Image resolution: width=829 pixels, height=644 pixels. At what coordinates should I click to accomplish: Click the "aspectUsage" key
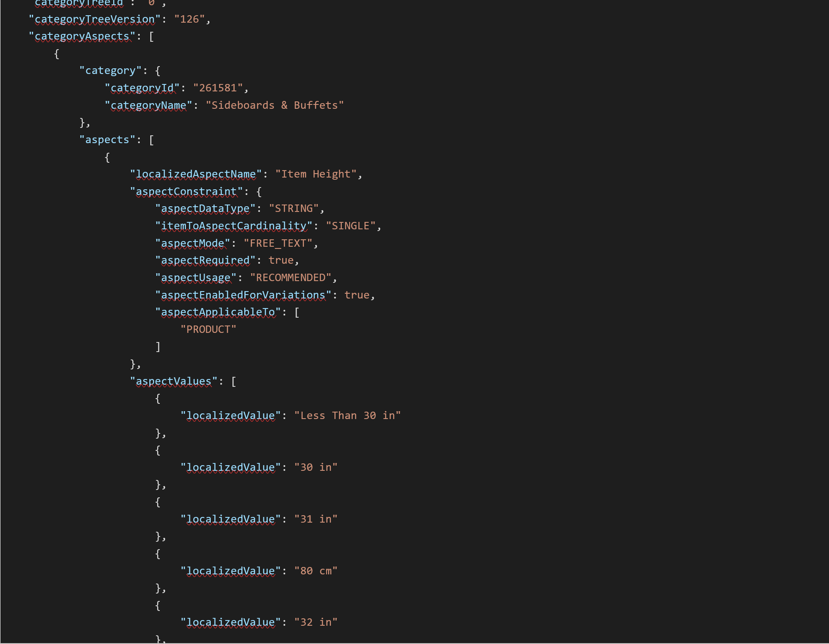(196, 278)
